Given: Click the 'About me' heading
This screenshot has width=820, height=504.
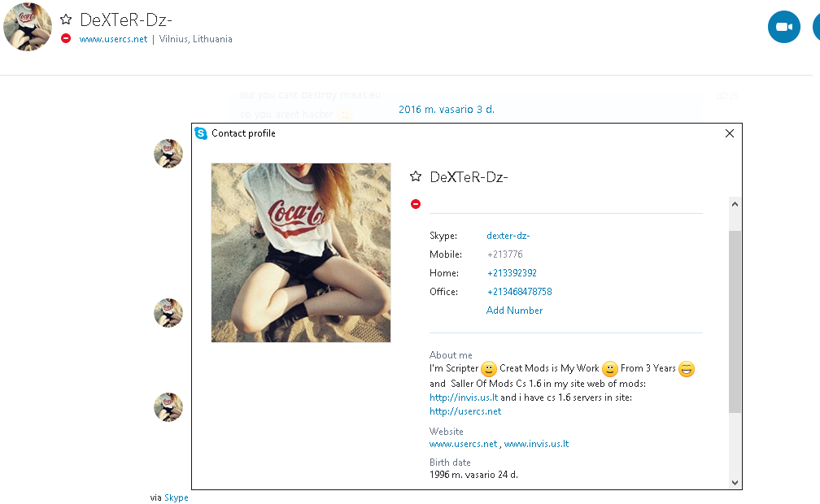Looking at the screenshot, I should [451, 355].
